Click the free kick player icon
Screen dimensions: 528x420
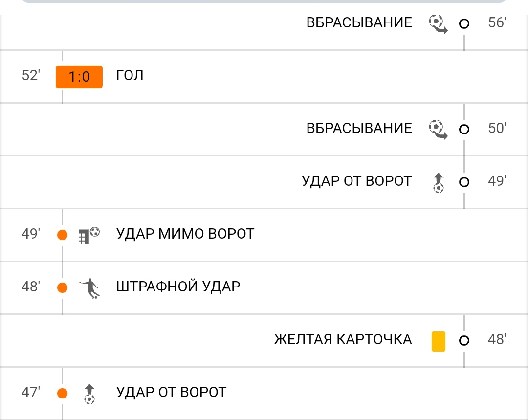pos(89,288)
